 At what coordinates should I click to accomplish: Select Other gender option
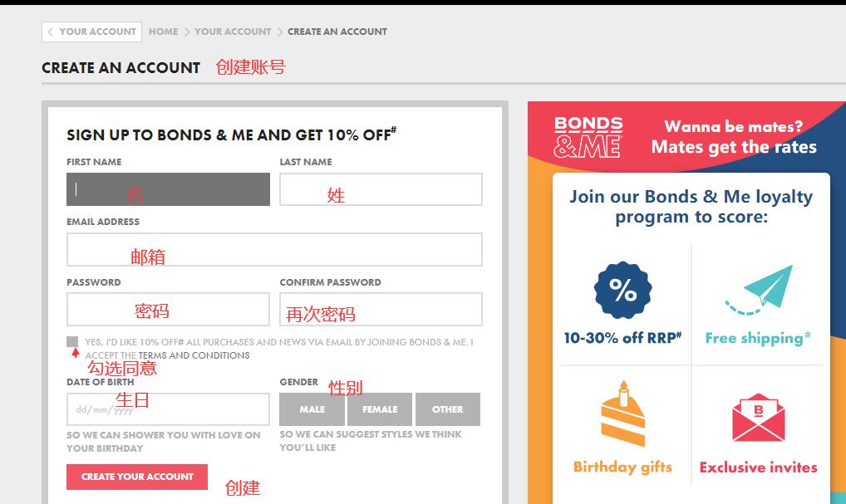point(447,409)
